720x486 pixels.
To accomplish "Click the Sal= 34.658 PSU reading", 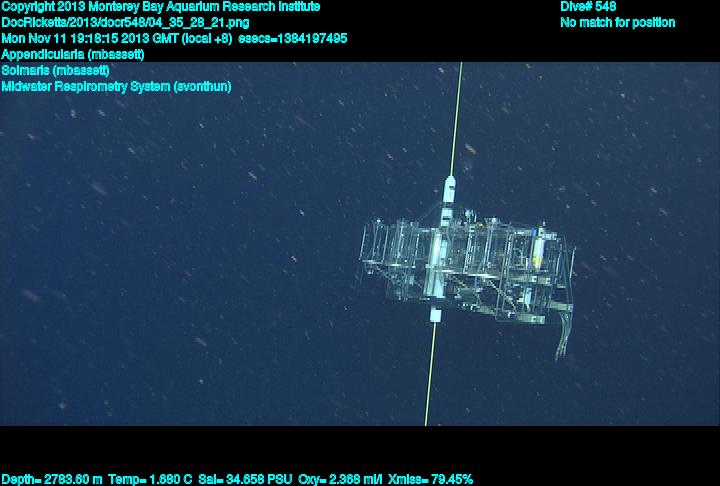I will pyautogui.click(x=245, y=480).
